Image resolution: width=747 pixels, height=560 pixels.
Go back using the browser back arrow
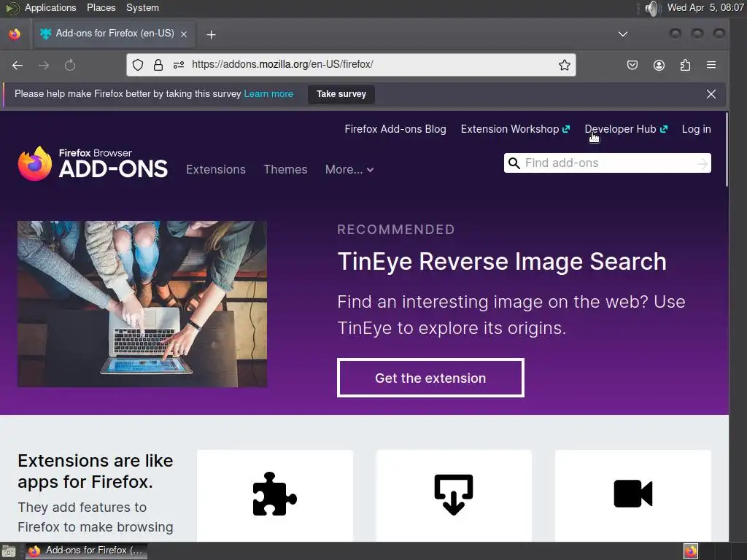coord(18,65)
